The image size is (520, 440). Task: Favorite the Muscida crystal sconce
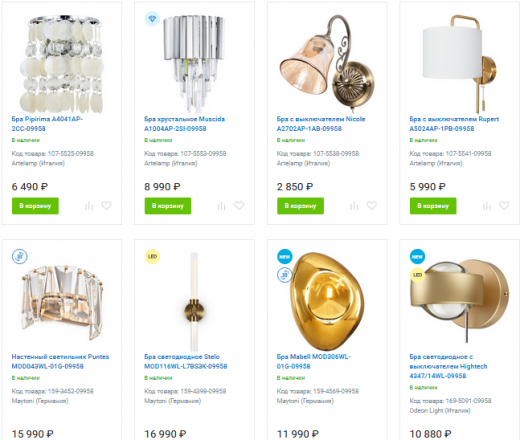(x=239, y=206)
